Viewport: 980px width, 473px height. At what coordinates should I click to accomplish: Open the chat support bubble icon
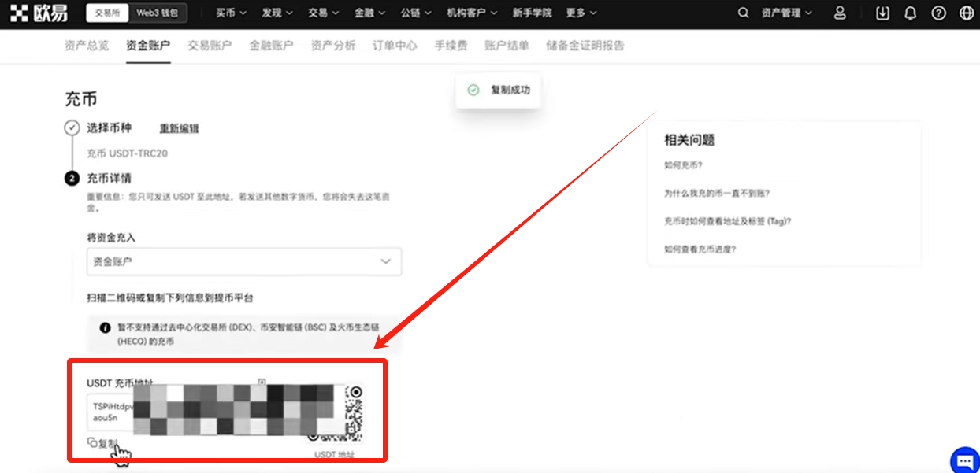(x=965, y=460)
